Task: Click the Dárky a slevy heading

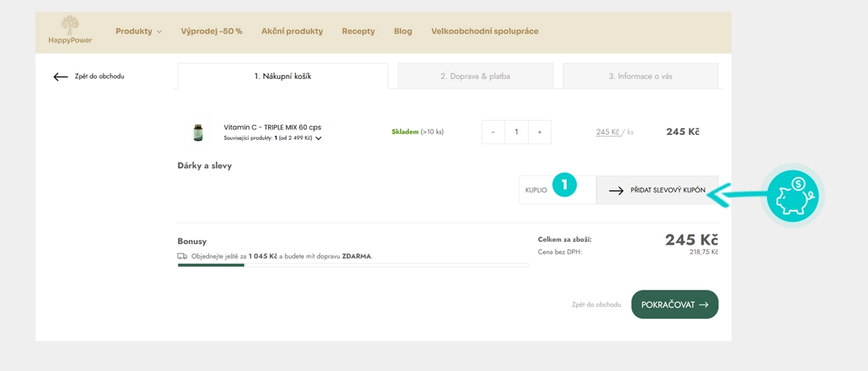Action: pos(205,166)
